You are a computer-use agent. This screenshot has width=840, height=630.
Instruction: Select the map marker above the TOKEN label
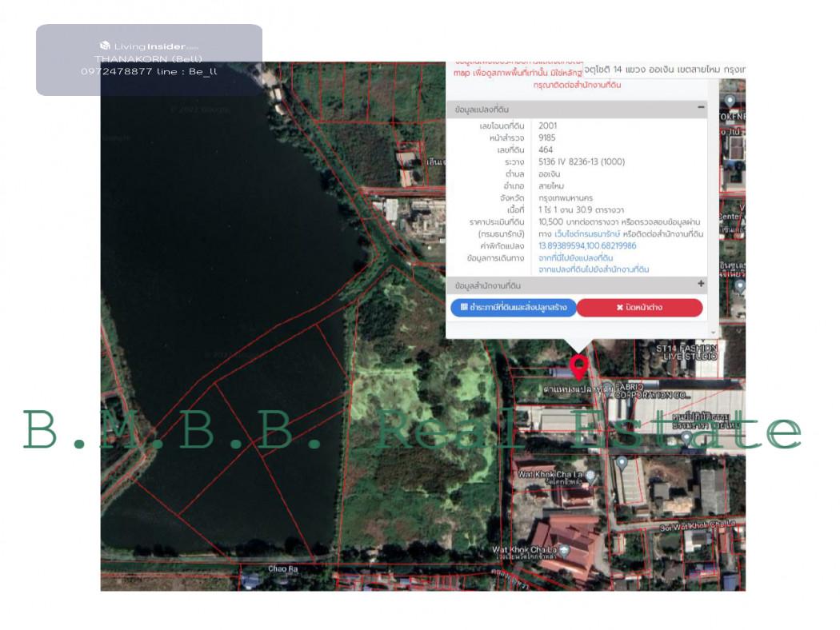(730, 102)
